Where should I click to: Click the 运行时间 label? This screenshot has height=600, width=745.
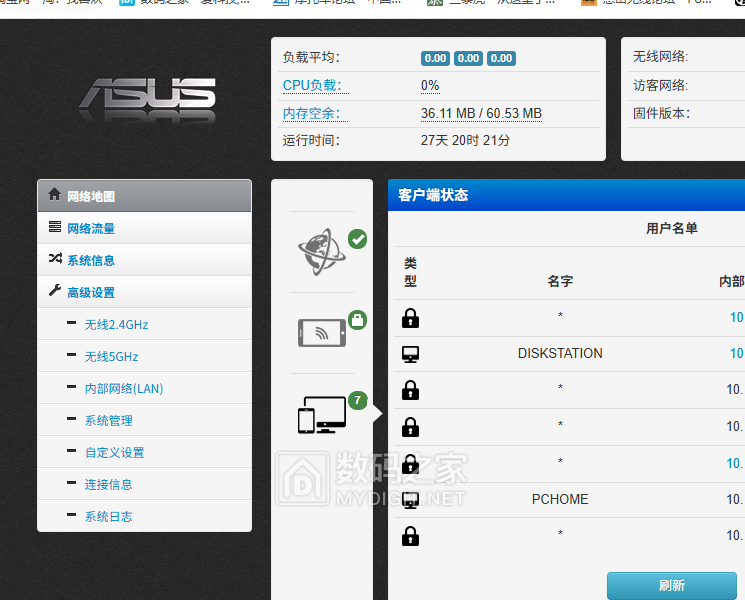[311, 141]
